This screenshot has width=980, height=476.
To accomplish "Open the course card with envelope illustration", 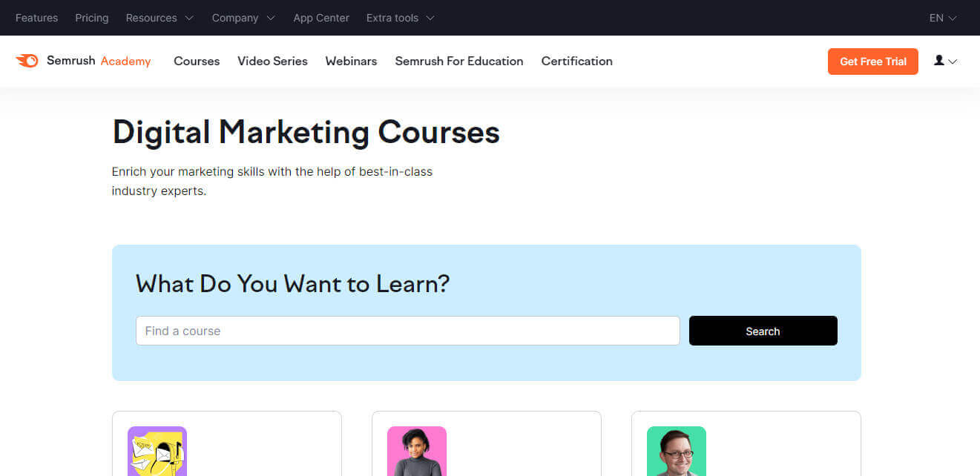I will pos(226,443).
